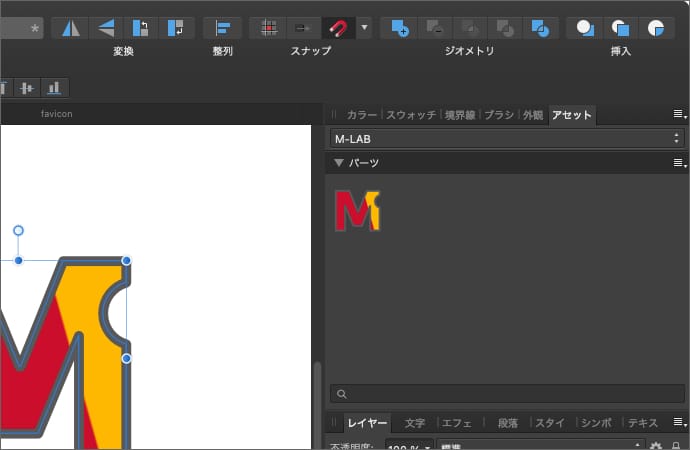Click the Flip Horizontal transform icon

(70, 28)
